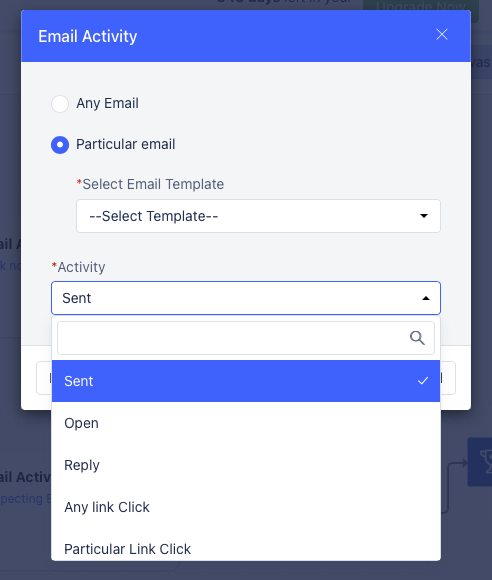
Task: Choose the Sent option from the list
Action: click(x=246, y=381)
